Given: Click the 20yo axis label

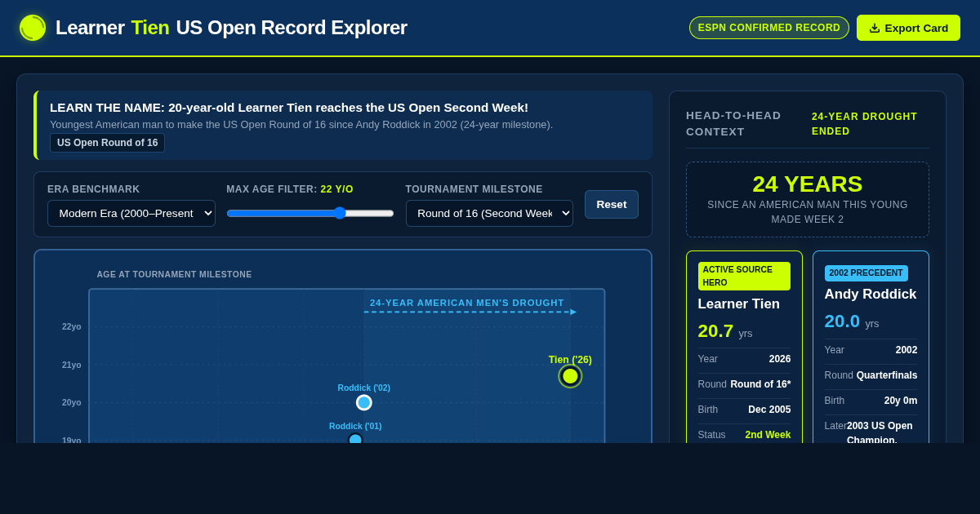Looking at the screenshot, I should (72, 402).
